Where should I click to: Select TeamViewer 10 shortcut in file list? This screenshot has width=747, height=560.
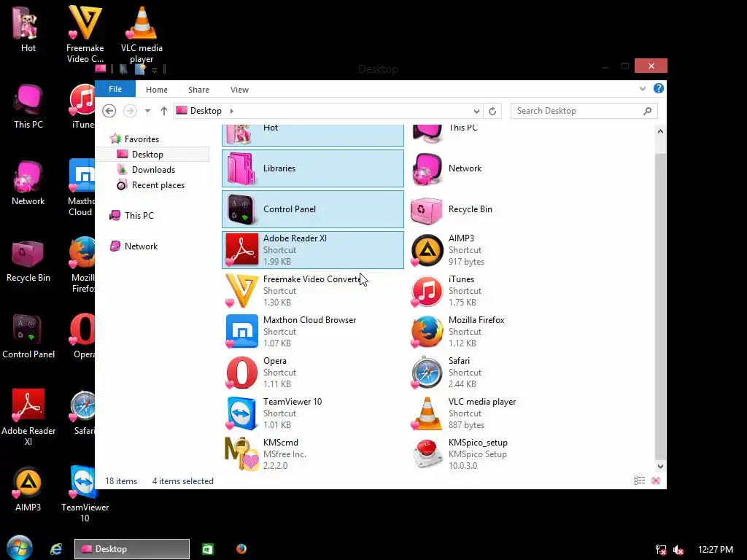[x=312, y=414]
